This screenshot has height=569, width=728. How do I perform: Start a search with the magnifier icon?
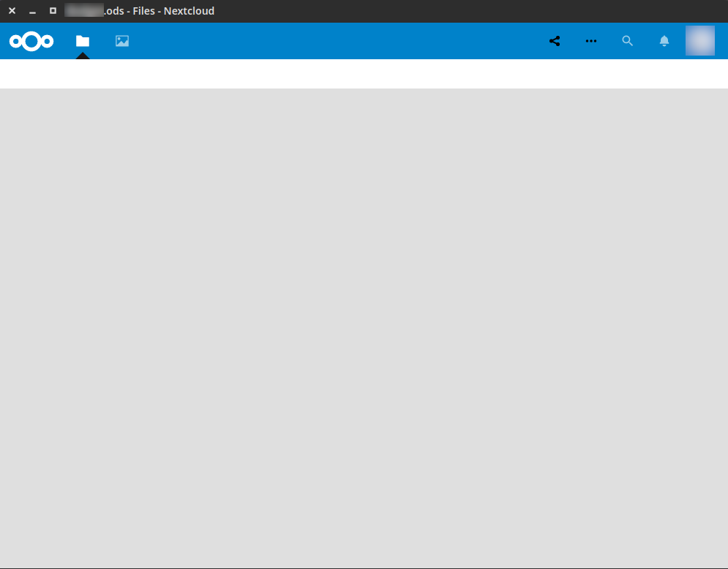628,41
